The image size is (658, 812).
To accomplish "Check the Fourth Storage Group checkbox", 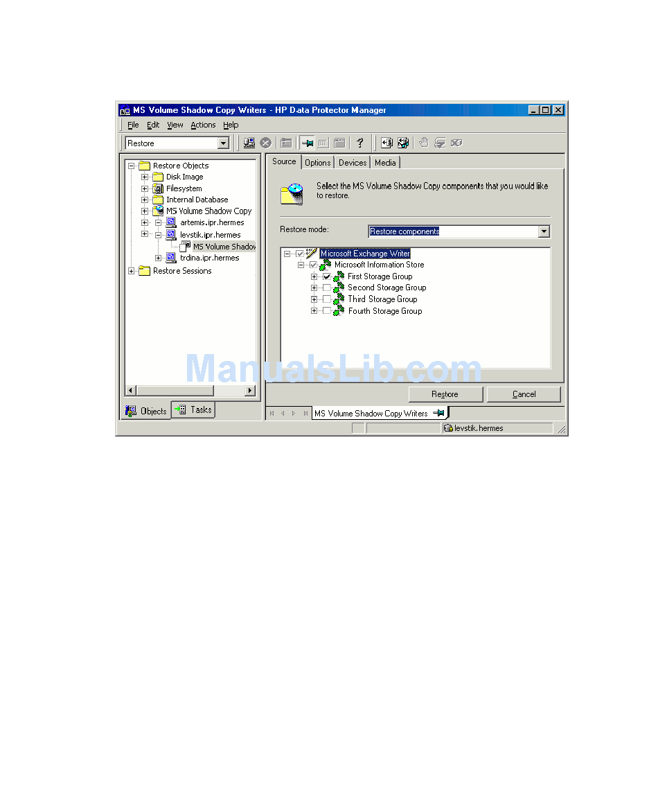I will (x=327, y=310).
